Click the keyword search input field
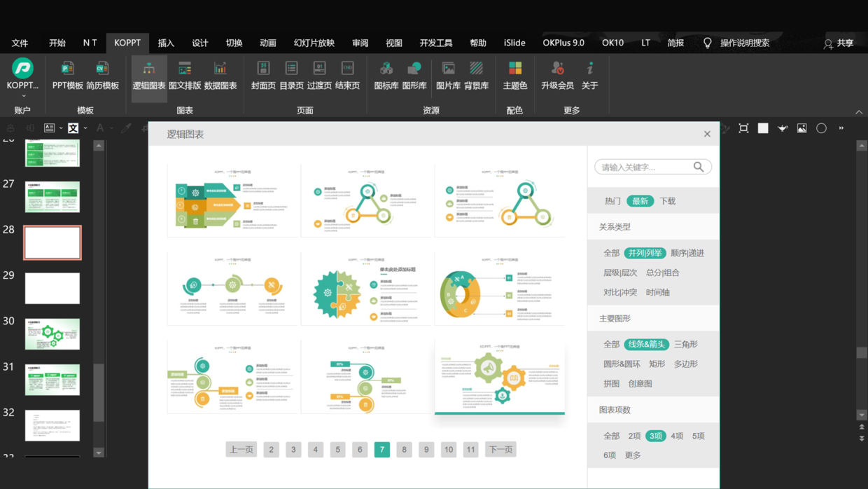The height and width of the screenshot is (489, 868). pyautogui.click(x=644, y=167)
